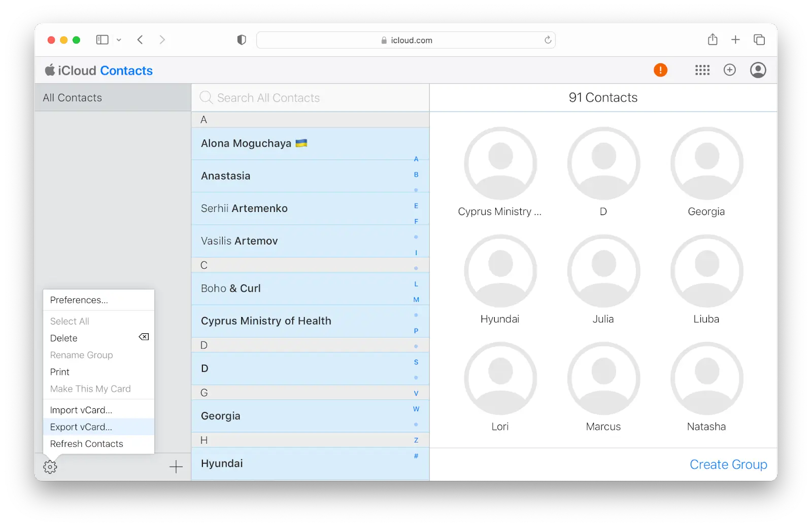Select contact Boho & Curl

tap(310, 289)
